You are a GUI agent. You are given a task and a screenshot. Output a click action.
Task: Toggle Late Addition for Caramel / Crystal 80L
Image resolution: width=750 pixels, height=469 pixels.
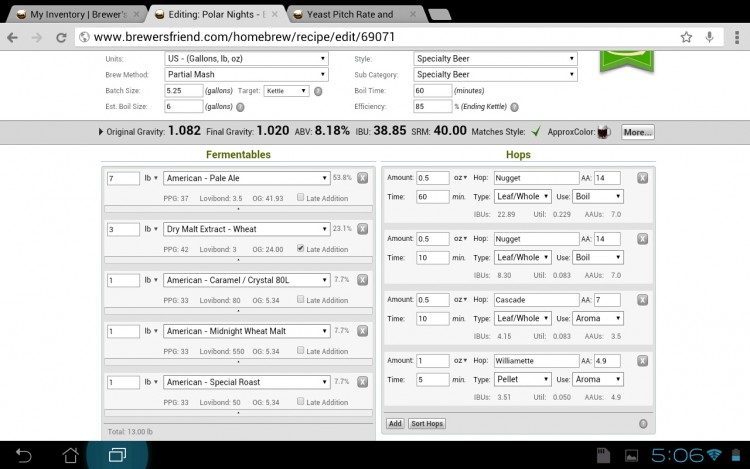click(x=300, y=299)
